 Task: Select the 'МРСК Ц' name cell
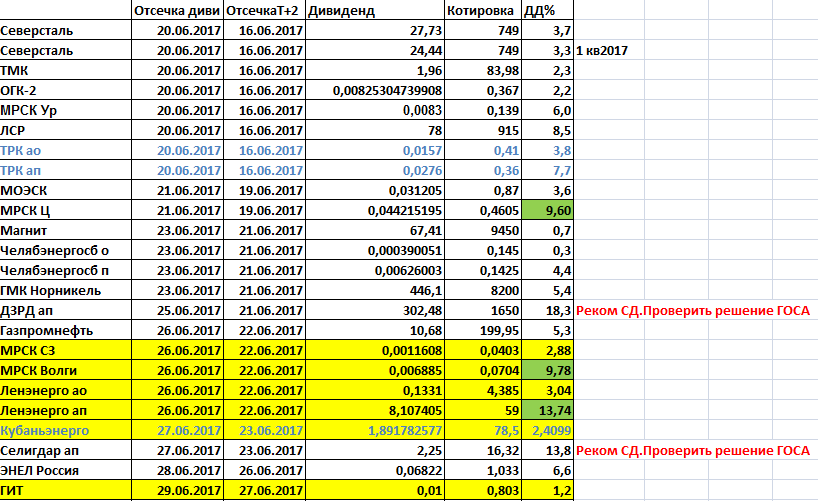tap(66, 210)
